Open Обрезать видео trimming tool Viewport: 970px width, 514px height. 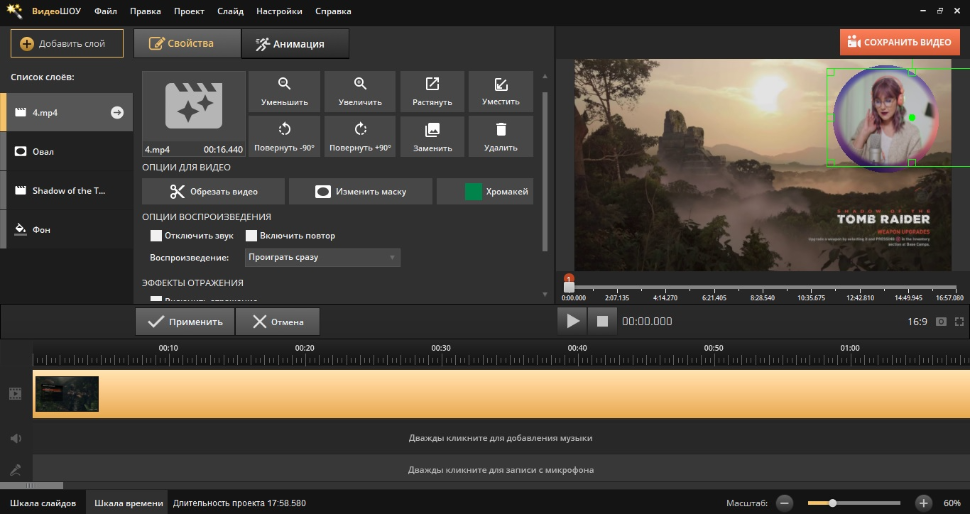213,192
